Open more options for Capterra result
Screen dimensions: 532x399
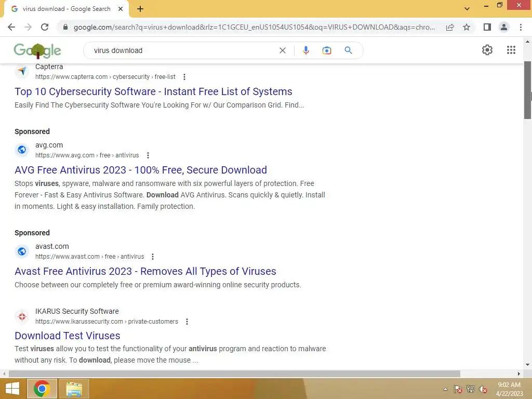pyautogui.click(x=184, y=77)
